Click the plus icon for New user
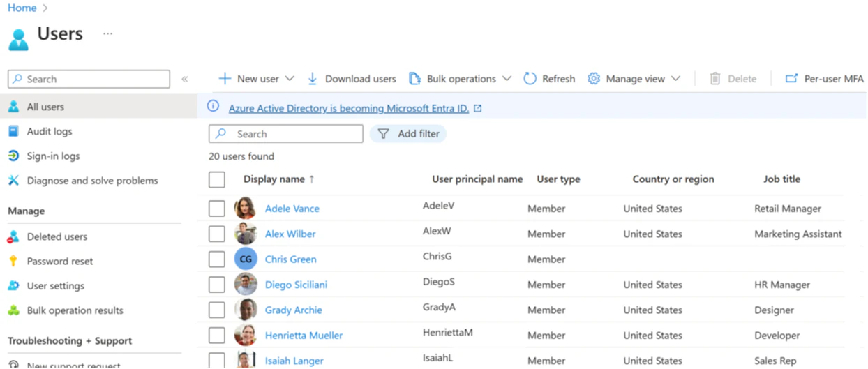This screenshot has width=868, height=369. (225, 78)
